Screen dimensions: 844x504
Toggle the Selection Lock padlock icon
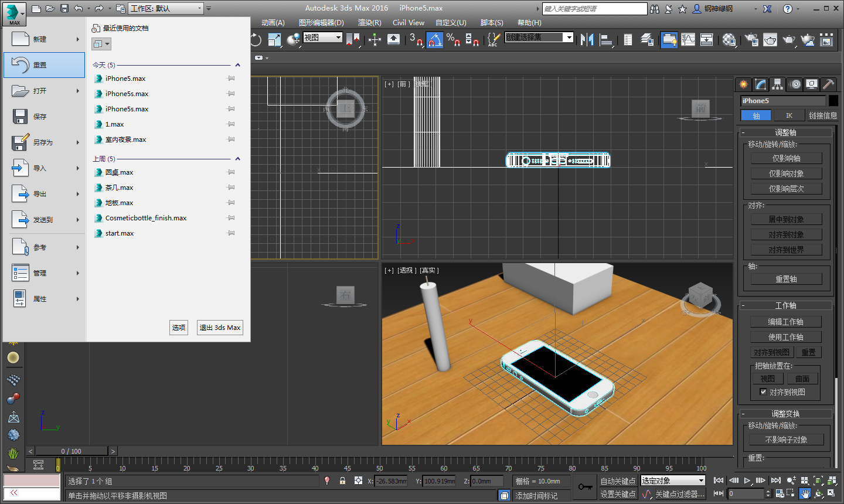pos(342,481)
